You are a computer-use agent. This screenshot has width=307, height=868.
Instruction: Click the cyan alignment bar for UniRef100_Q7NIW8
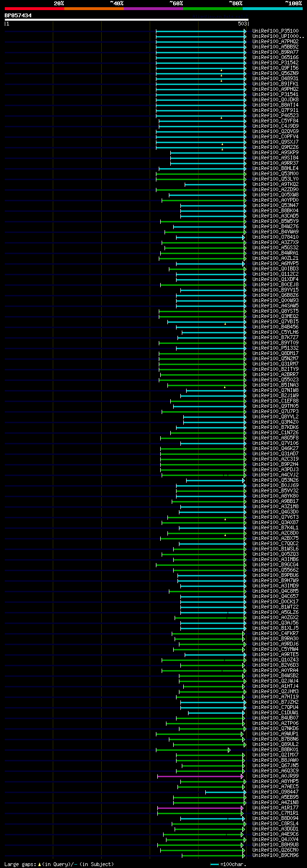216,391
